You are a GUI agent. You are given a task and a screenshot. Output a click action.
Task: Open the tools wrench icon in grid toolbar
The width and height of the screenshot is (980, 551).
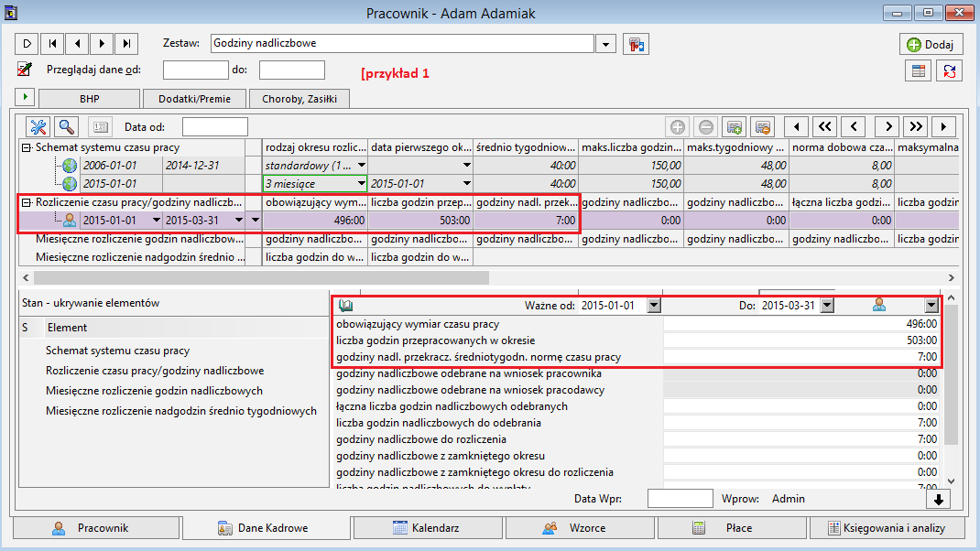click(38, 127)
